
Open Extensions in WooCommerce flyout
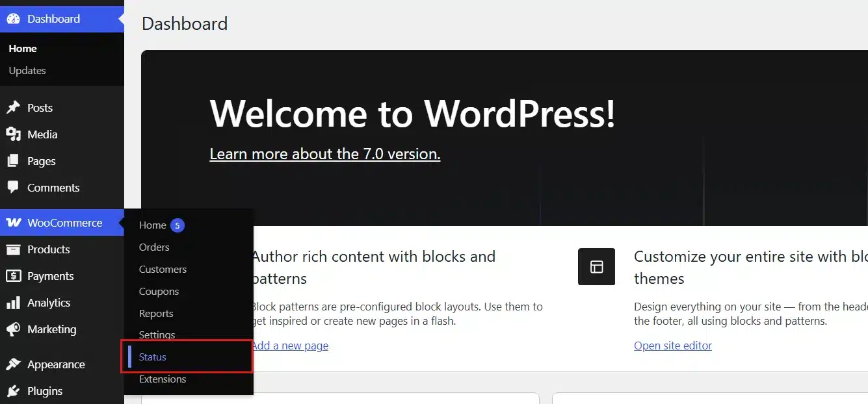163,379
